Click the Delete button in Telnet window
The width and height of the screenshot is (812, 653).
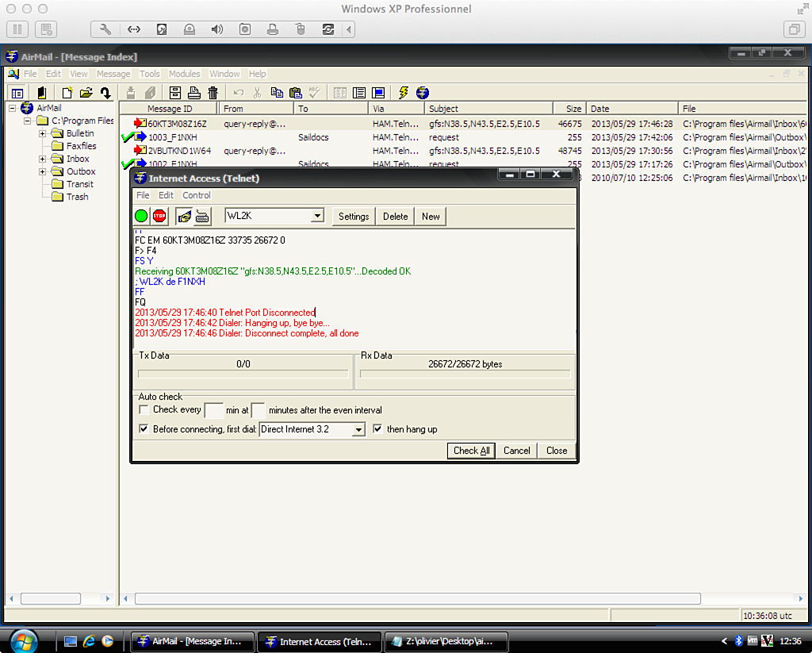(x=395, y=217)
